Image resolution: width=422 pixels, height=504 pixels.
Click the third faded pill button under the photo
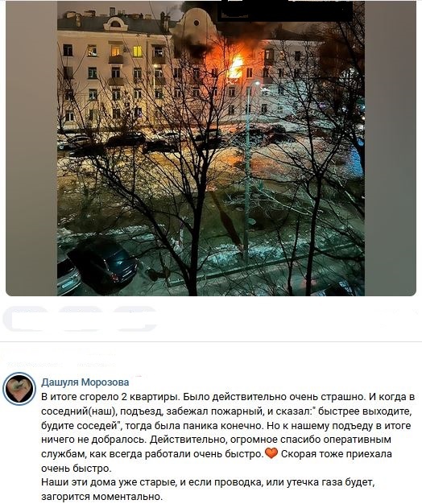click(135, 319)
